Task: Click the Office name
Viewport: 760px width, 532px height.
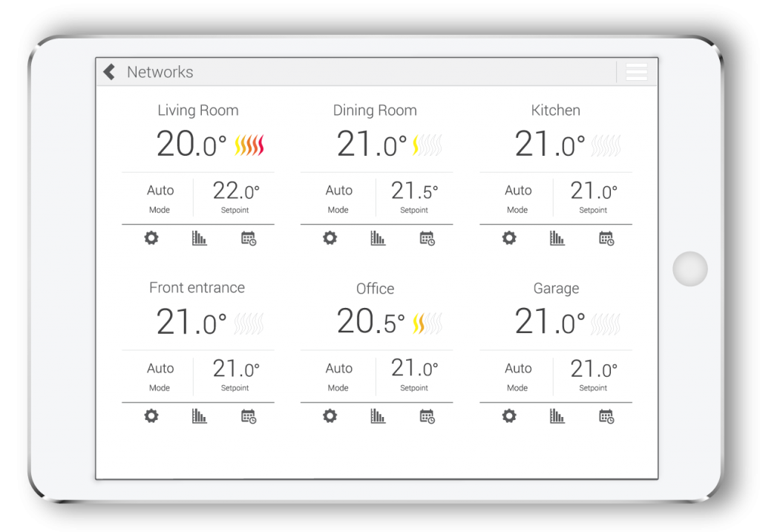Action: point(375,289)
